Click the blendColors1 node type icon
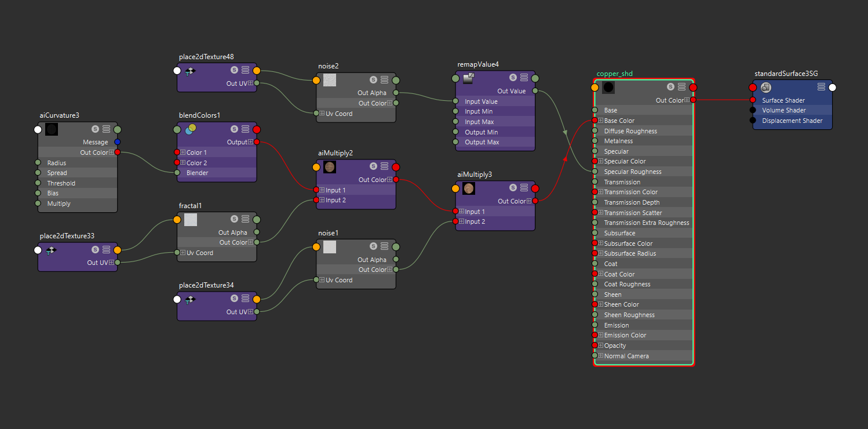Viewport: 868px width, 429px height. [x=191, y=129]
